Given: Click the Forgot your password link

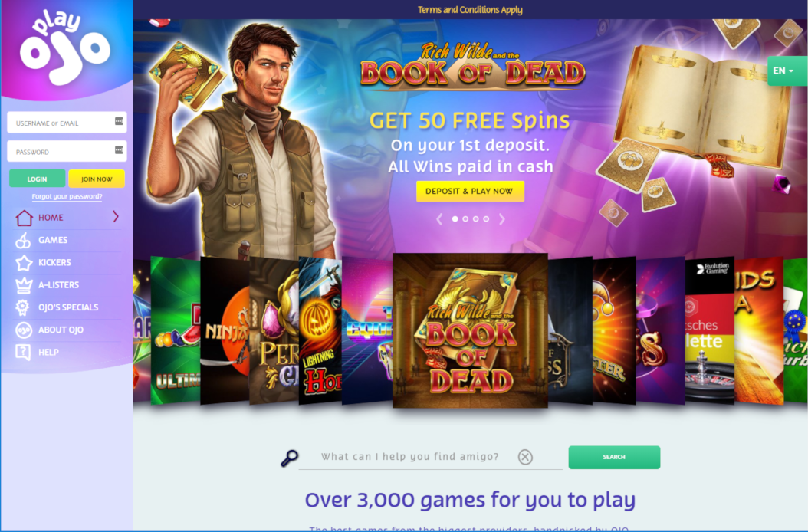Looking at the screenshot, I should [67, 196].
